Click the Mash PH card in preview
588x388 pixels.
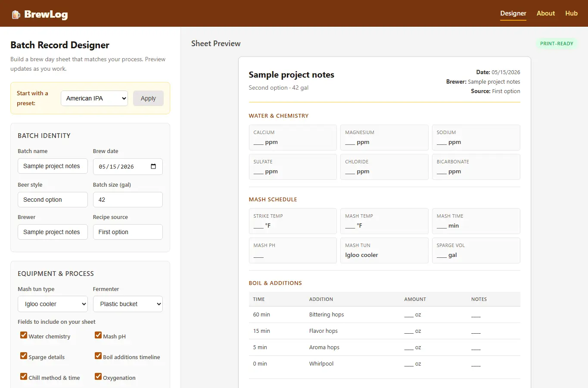293,250
